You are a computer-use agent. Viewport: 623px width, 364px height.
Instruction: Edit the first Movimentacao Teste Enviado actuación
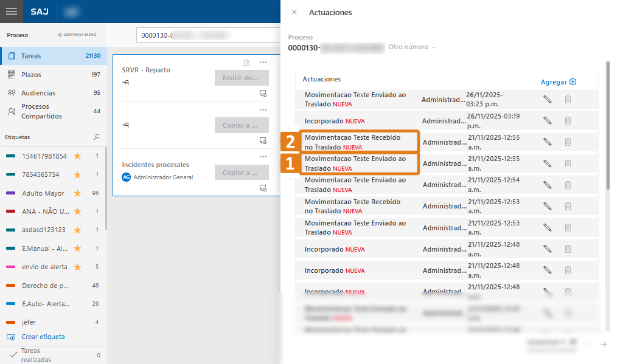547,100
